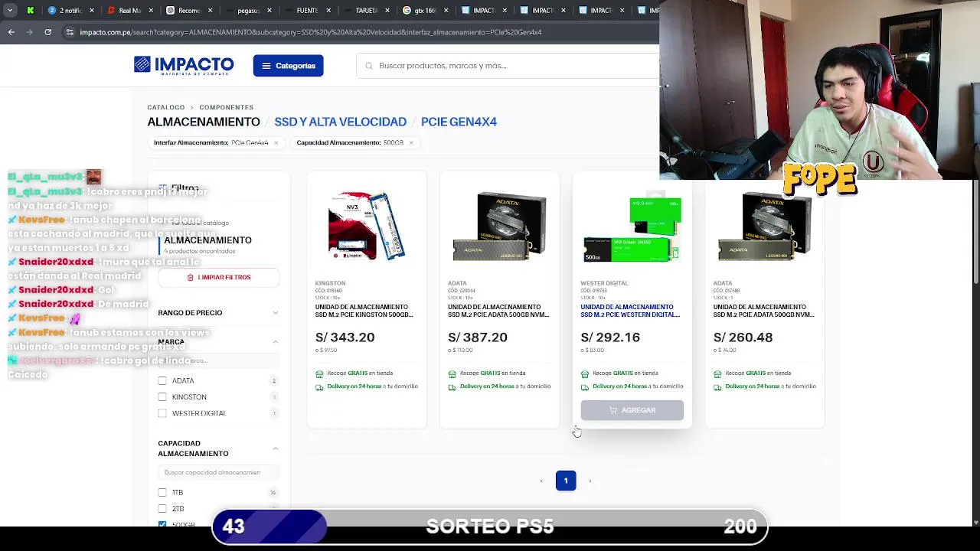Click the ALMACENAMIENTO catalog sidebar entry
Image resolution: width=980 pixels, height=551 pixels.
point(207,240)
